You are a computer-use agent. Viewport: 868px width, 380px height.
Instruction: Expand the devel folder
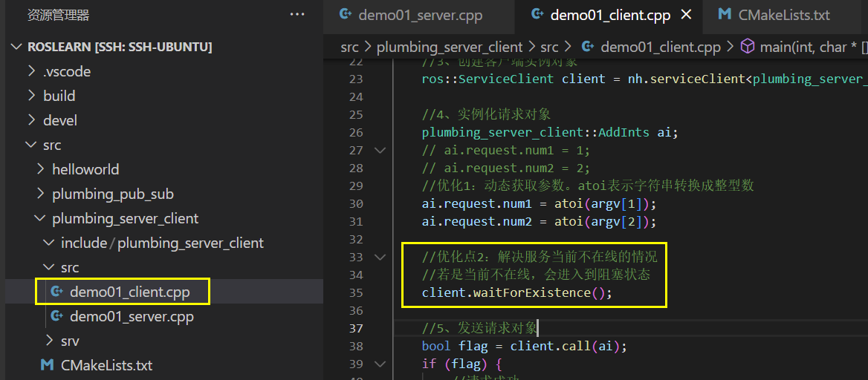pyautogui.click(x=33, y=120)
